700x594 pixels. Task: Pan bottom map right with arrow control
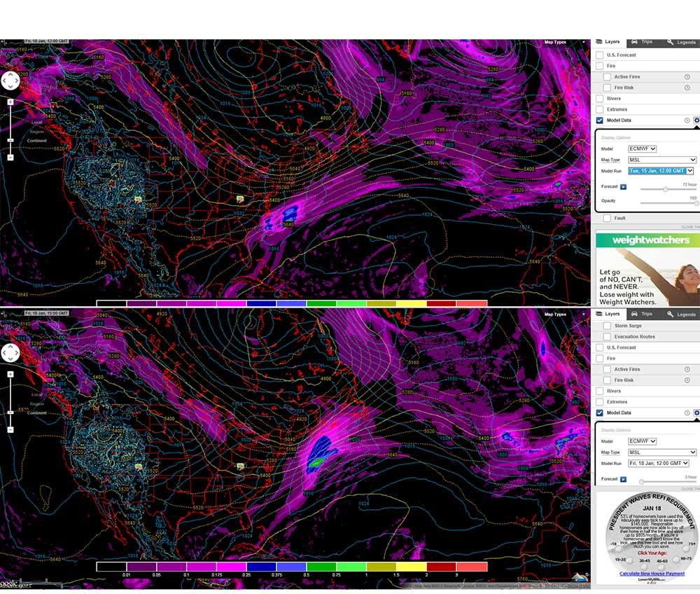(x=17, y=353)
